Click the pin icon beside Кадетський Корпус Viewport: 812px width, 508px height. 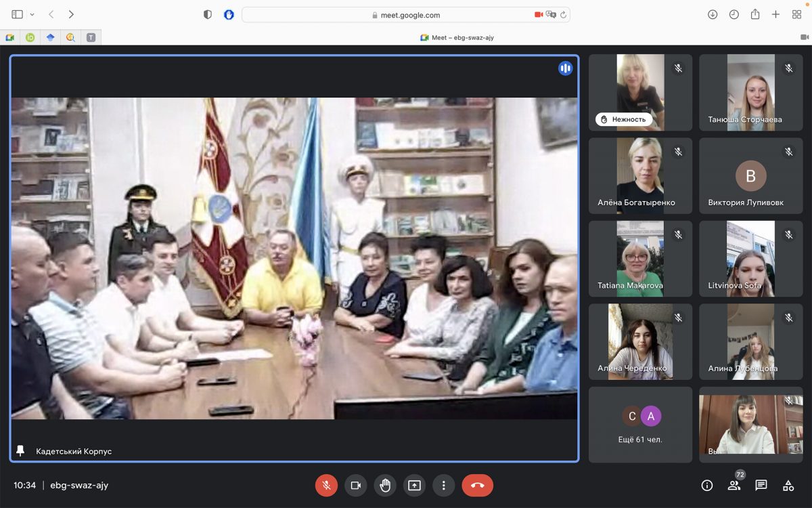[x=20, y=450]
